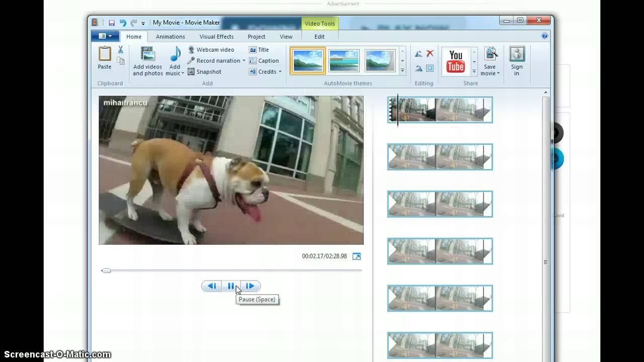644x362 pixels.
Task: Click Record narration
Action: [x=214, y=61]
